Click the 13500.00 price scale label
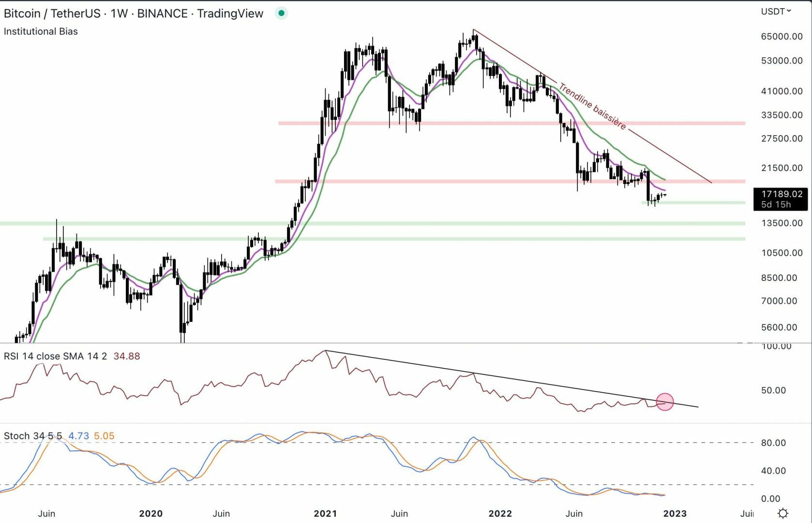The width and height of the screenshot is (812, 523). (782, 223)
